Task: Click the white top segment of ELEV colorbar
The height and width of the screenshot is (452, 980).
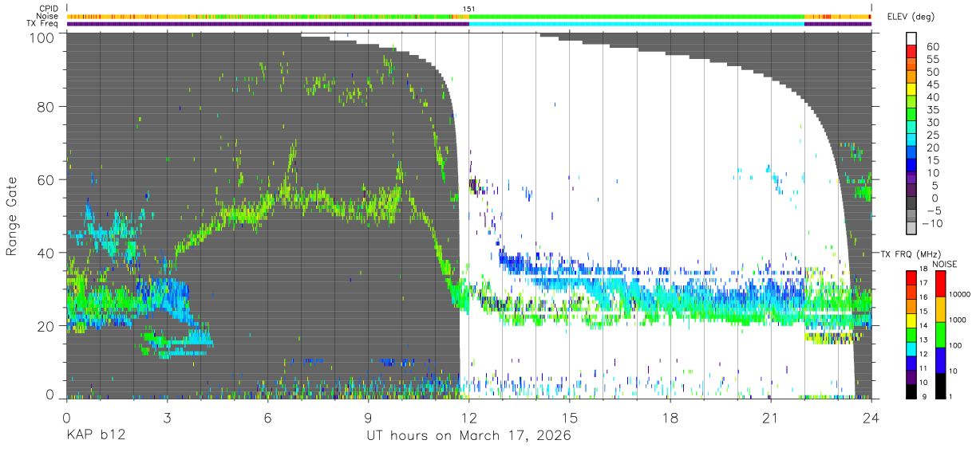Action: tap(912, 38)
